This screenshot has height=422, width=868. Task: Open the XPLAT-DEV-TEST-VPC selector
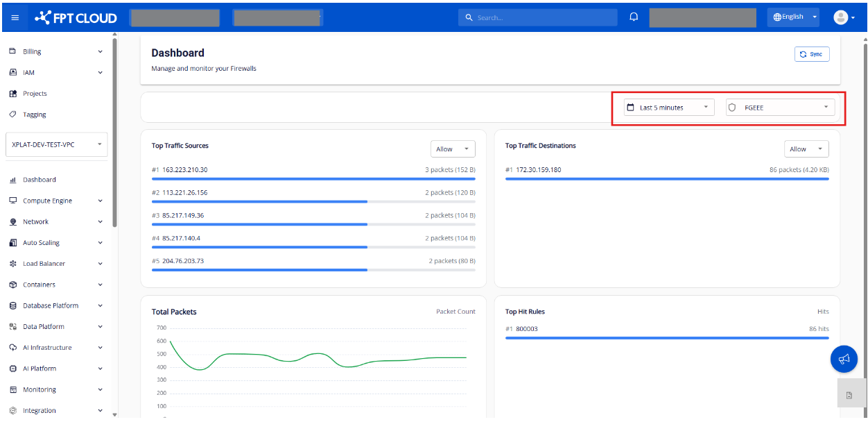57,145
